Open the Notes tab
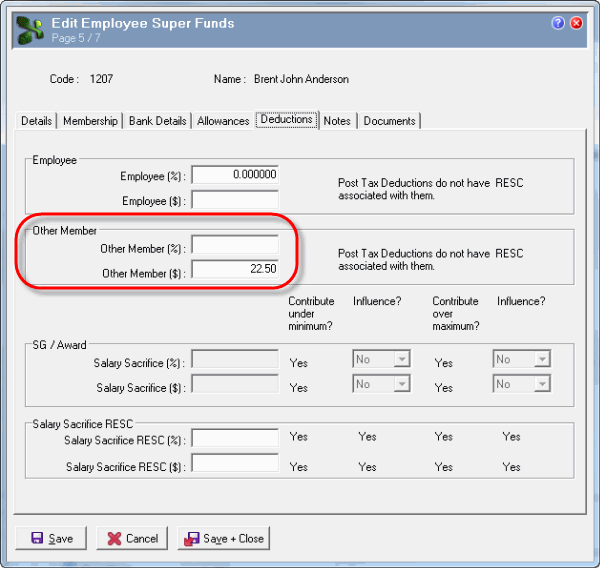Screen dimensions: 600x568 (337, 121)
